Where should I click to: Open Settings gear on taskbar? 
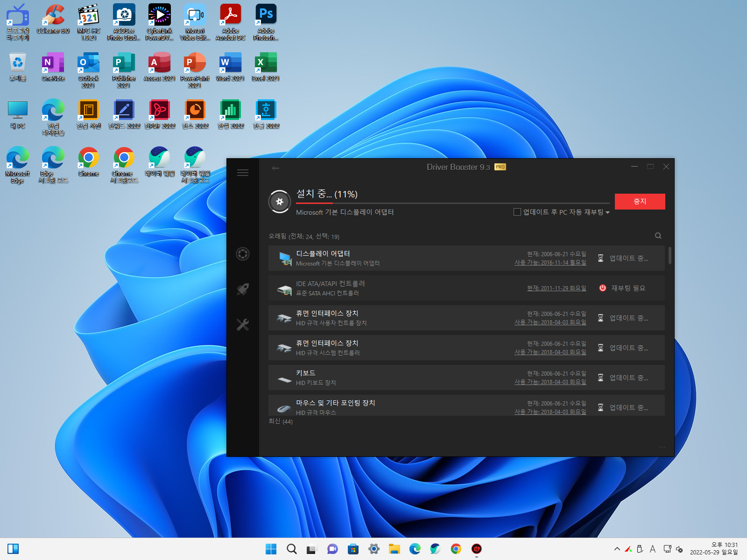click(x=374, y=549)
